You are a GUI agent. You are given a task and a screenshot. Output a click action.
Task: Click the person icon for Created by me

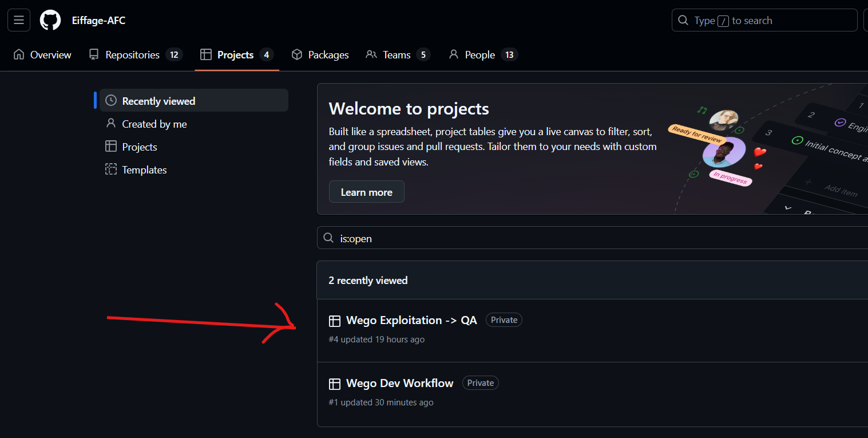(111, 124)
